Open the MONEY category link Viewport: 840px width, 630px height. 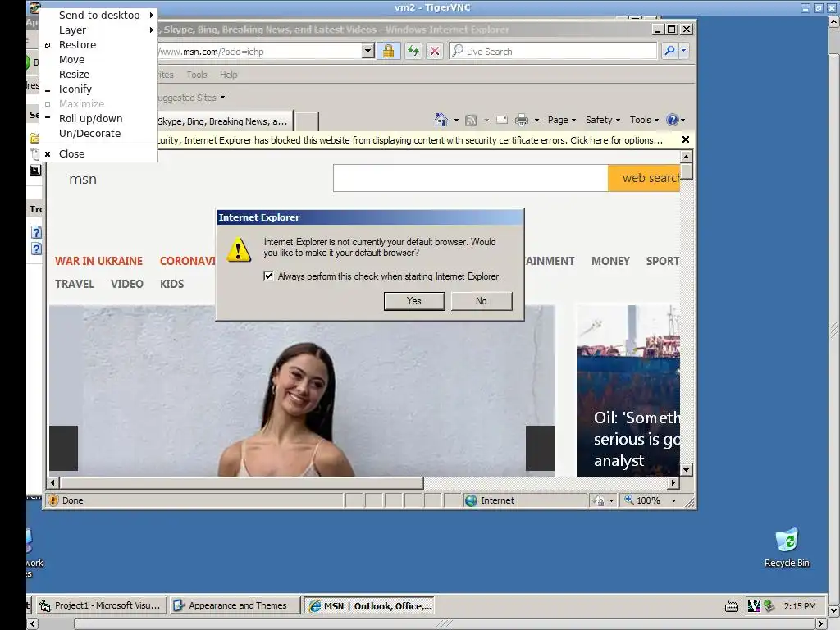pos(610,261)
